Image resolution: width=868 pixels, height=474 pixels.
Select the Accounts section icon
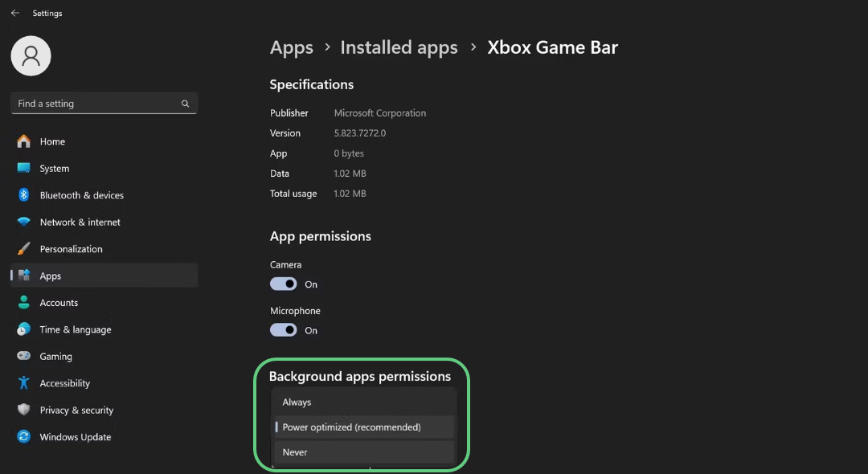pyautogui.click(x=23, y=302)
